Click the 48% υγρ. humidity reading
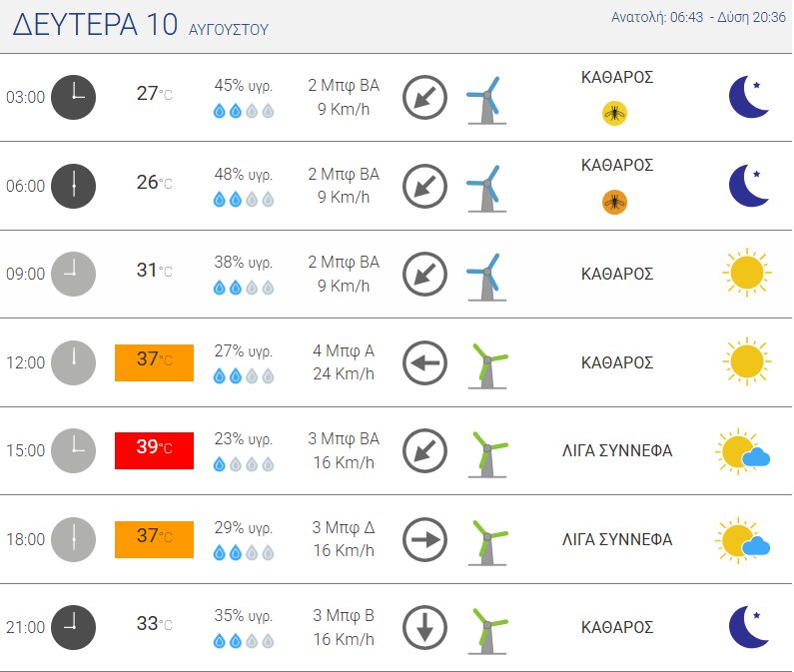The height and width of the screenshot is (672, 794). tap(244, 174)
